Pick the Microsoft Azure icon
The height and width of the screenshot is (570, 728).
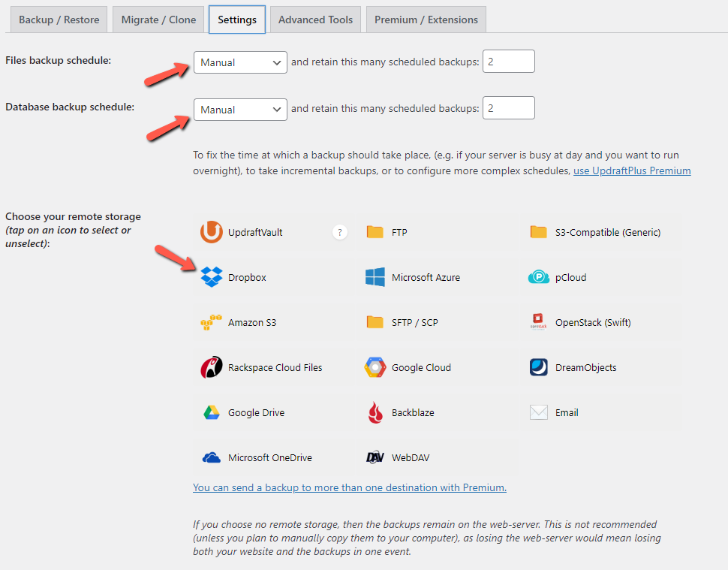tap(375, 277)
